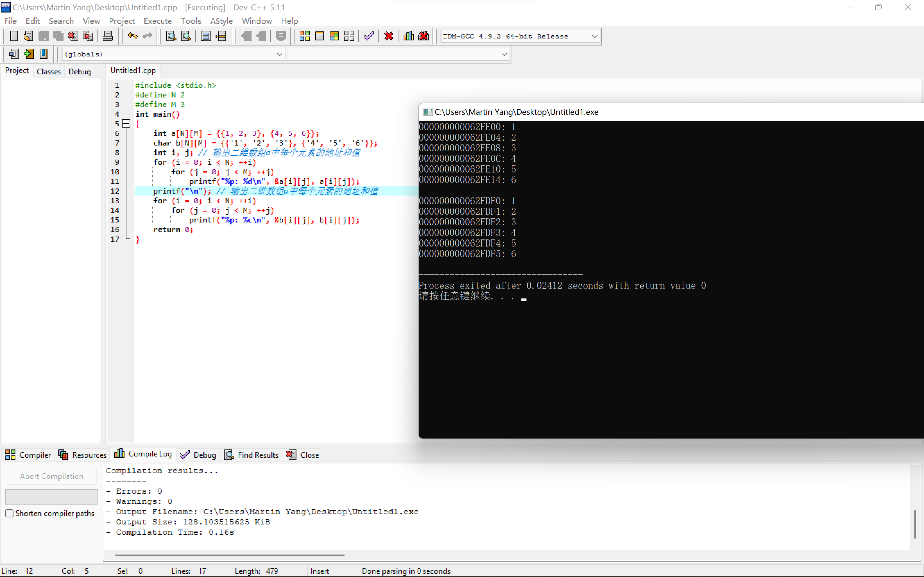924x577 pixels.
Task: Click the Undo arrow icon
Action: pyautogui.click(x=133, y=36)
